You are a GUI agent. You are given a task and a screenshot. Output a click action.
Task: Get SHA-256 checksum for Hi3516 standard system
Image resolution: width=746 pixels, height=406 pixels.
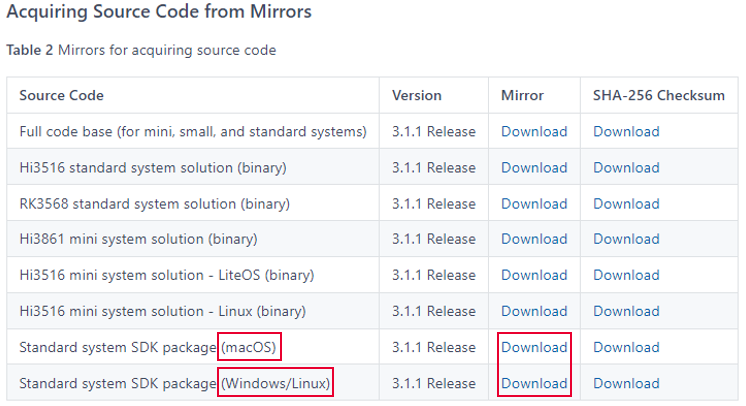click(626, 168)
